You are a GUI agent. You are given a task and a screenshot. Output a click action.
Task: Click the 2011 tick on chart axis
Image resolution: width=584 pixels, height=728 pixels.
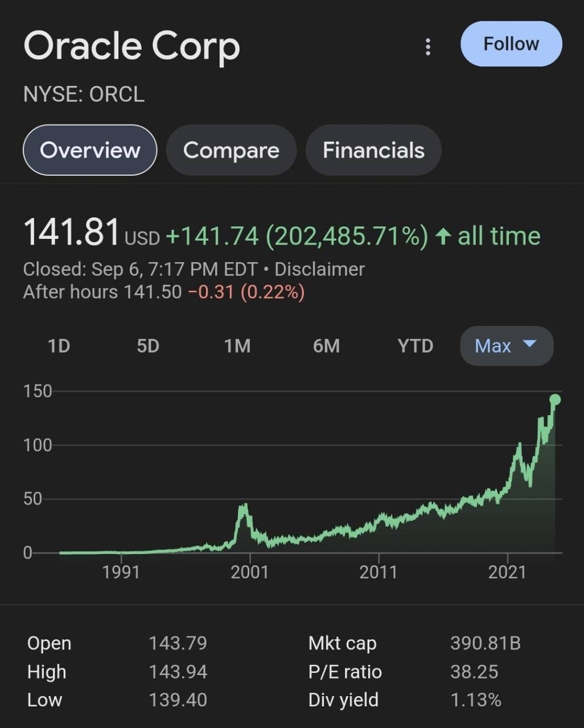[379, 571]
